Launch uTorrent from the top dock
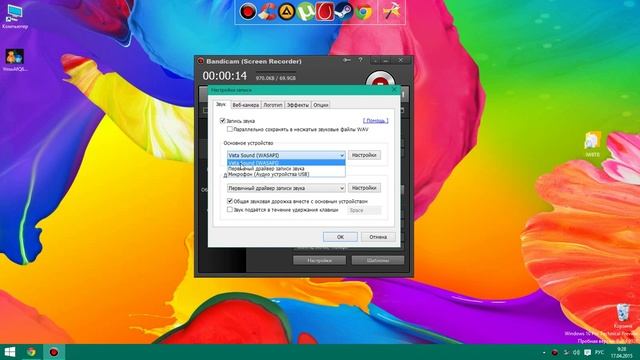 pos(305,11)
